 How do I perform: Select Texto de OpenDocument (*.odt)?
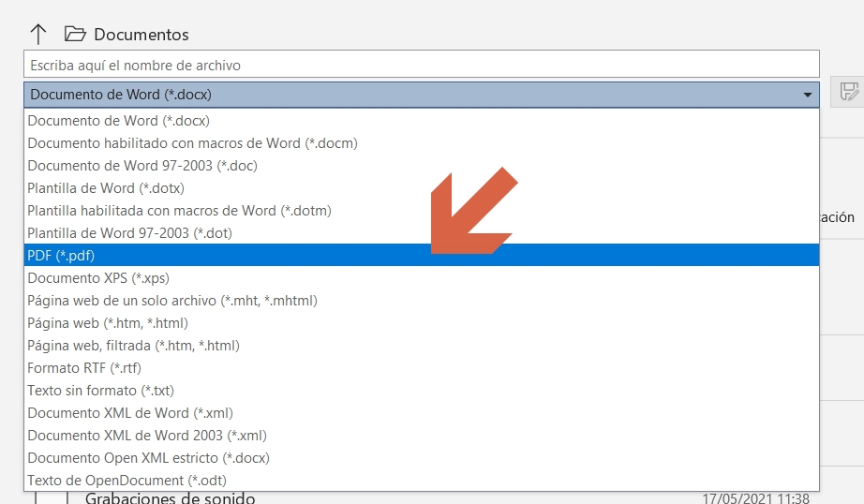[422, 481]
